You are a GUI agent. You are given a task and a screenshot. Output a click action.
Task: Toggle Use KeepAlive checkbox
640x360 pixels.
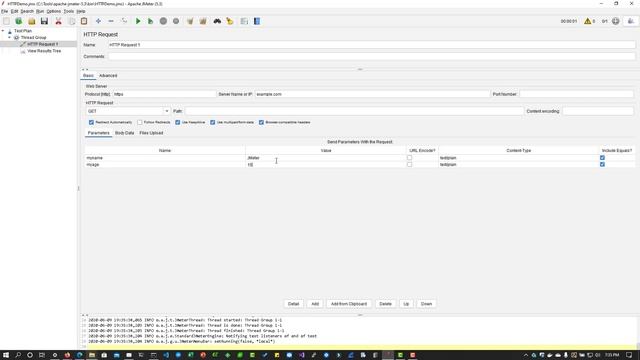click(x=178, y=122)
